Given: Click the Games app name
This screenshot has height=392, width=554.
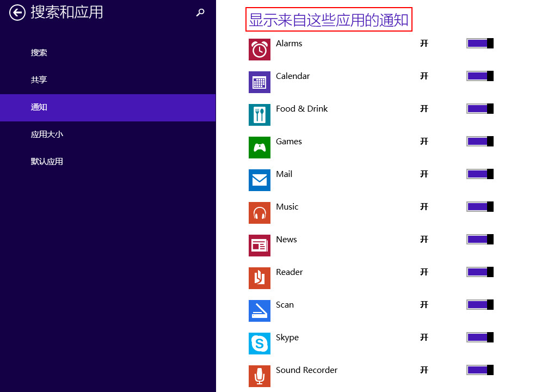Looking at the screenshot, I should 288,142.
